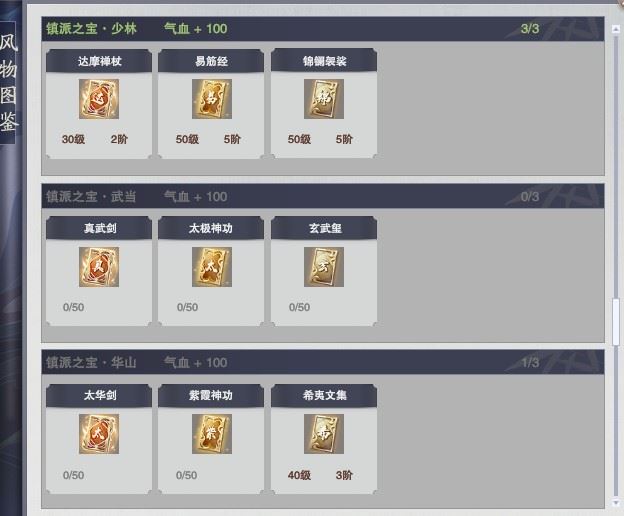Click the 3/3 progress counter for 少林
The width and height of the screenshot is (624, 516).
pos(530,29)
